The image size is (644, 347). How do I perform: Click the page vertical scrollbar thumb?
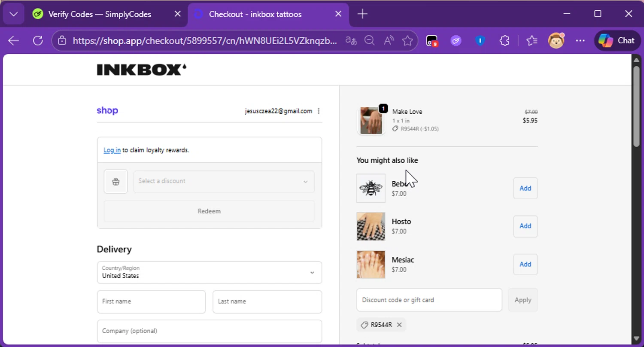pos(637,107)
